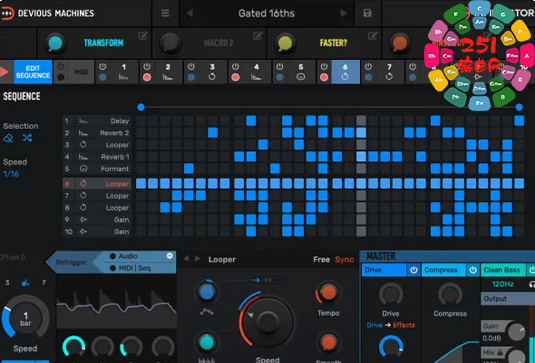Toggle the master Compress power button
535x363 pixels.
coord(473,270)
